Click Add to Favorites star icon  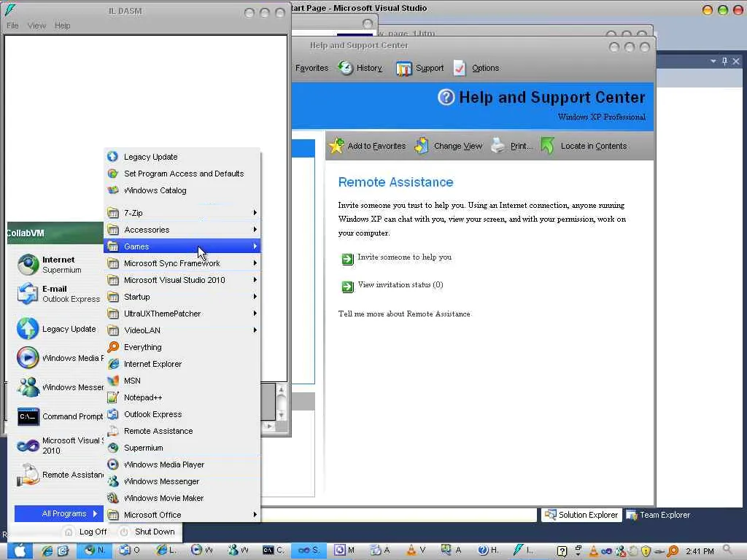(x=336, y=146)
